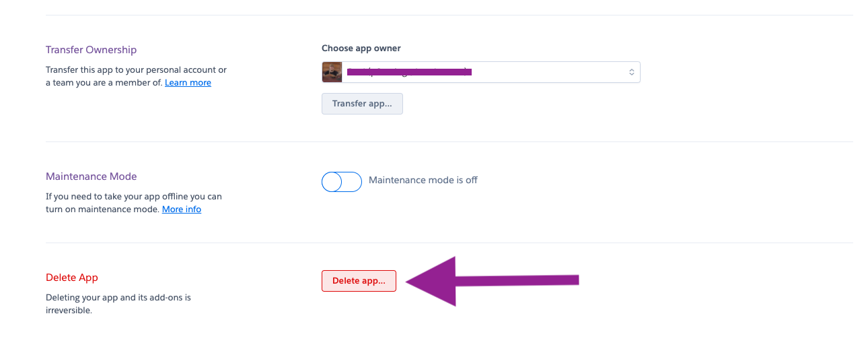
Task: Select the Transfer Ownership section heading
Action: tap(91, 50)
